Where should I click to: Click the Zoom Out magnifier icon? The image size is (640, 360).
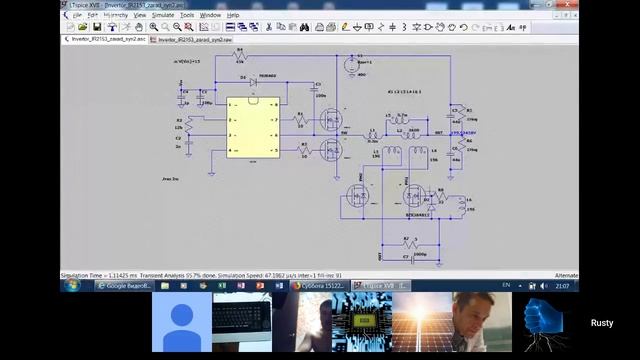(x=177, y=27)
